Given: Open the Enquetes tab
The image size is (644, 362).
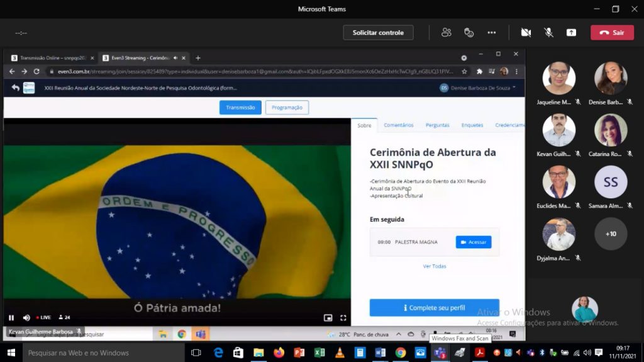Looking at the screenshot, I should pos(472,125).
